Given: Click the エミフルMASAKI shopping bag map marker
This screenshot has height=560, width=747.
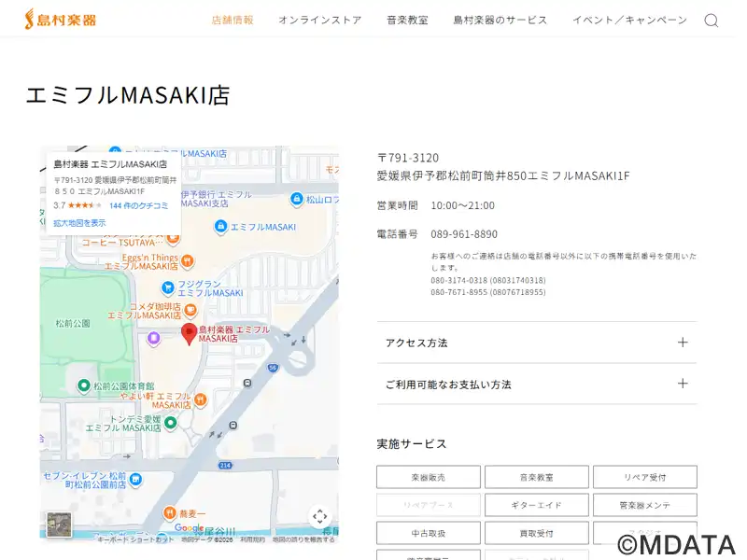Looking at the screenshot, I should [220, 227].
